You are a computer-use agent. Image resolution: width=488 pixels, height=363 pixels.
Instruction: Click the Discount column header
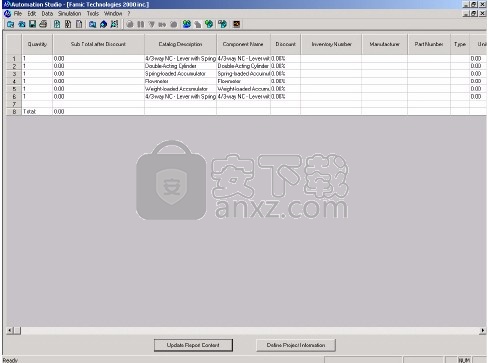(x=285, y=44)
